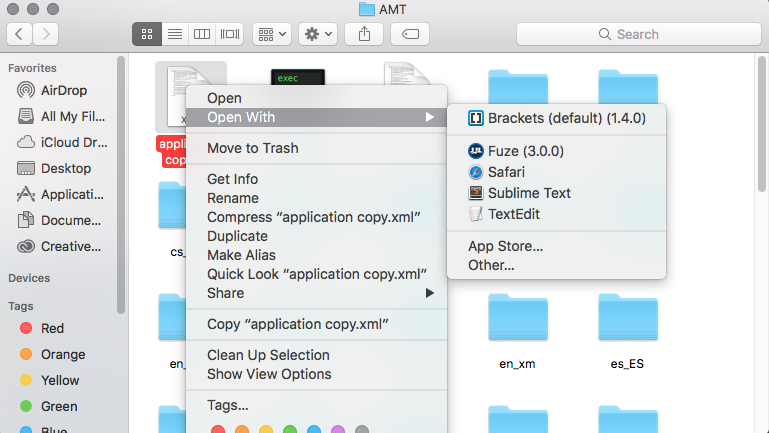The width and height of the screenshot is (769, 433).
Task: Choose Clean Up Selection
Action: click(x=316, y=355)
